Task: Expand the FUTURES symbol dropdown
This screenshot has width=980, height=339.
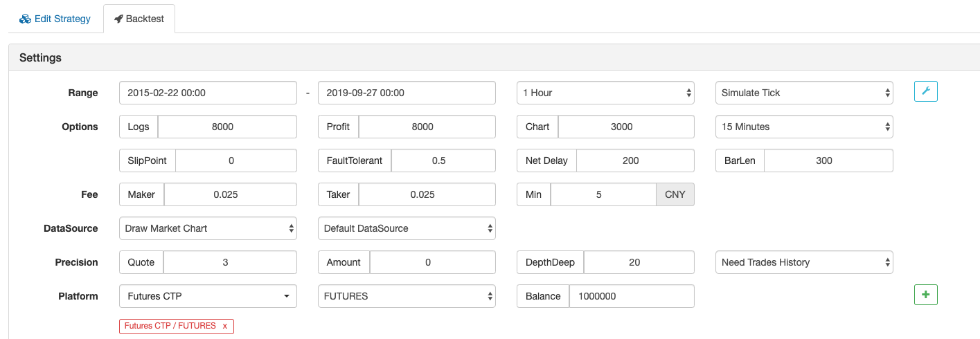Action: [407, 296]
